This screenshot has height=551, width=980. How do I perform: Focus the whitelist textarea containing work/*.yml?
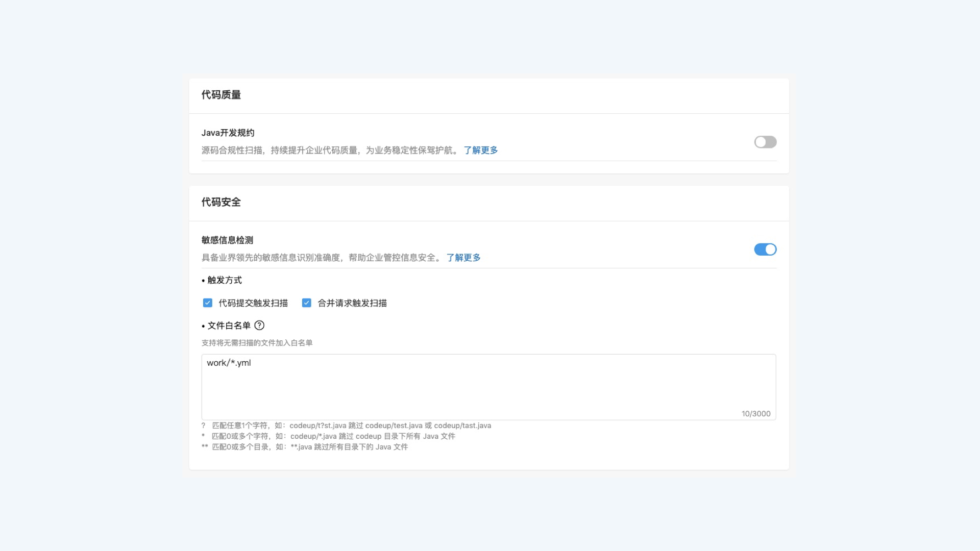(488, 387)
